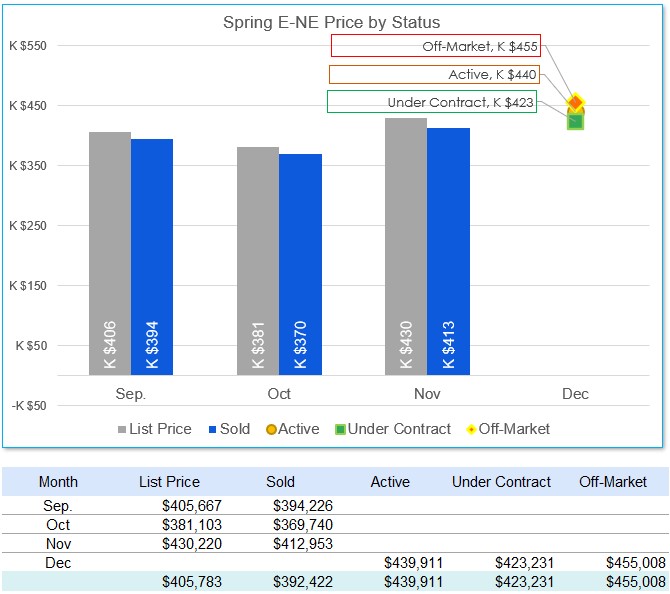This screenshot has height=594, width=670.
Task: Click the Off-Market legend diamond marker
Action: [470, 430]
